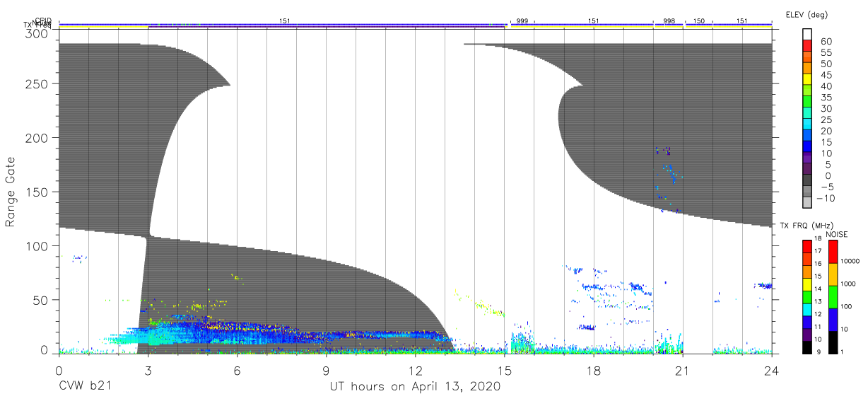Click the 'Range Gate' y-axis label
The image size is (868, 401).
point(11,192)
